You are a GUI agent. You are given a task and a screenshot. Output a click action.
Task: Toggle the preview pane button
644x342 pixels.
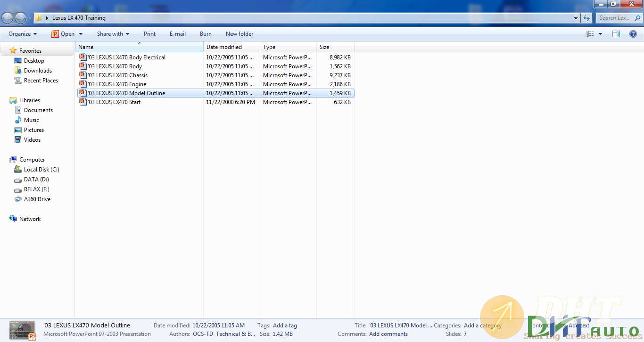point(616,34)
